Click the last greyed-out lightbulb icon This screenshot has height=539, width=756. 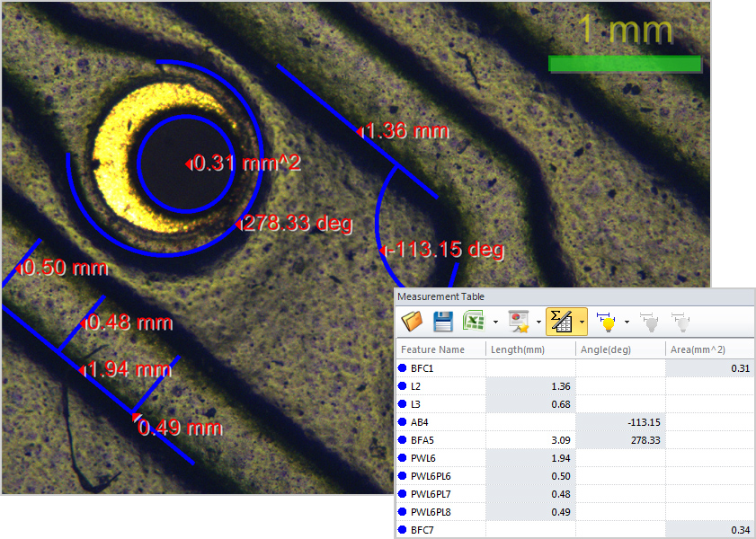point(680,321)
